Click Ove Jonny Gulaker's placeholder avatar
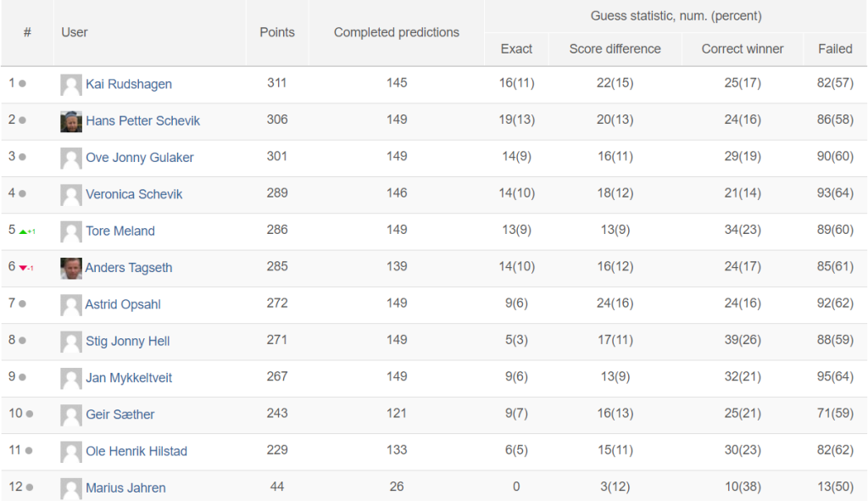The image size is (868, 501). 71,159
